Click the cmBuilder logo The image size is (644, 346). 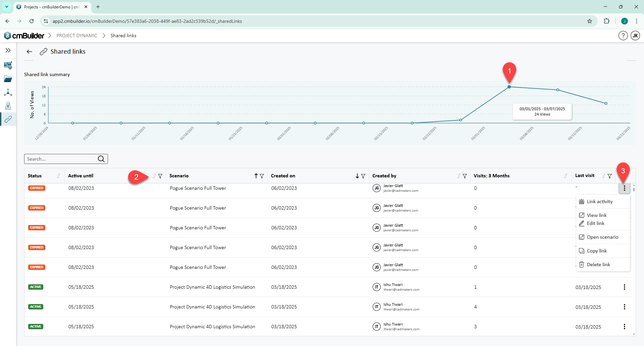[24, 36]
